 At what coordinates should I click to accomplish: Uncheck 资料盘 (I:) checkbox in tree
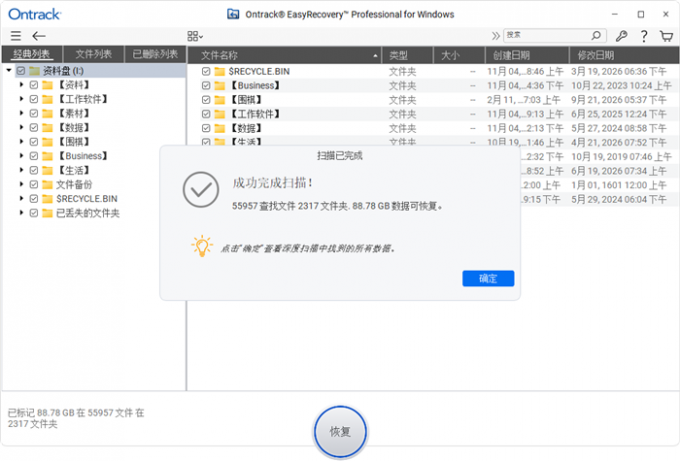[x=21, y=71]
